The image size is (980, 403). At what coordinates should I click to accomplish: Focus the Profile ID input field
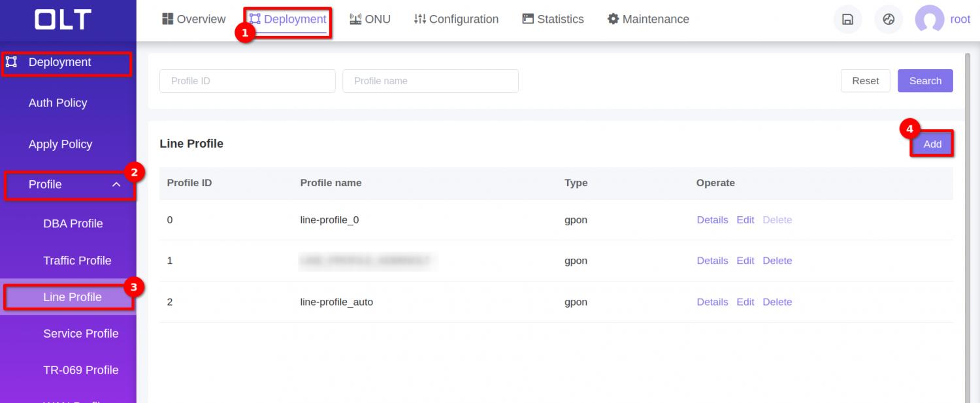247,81
